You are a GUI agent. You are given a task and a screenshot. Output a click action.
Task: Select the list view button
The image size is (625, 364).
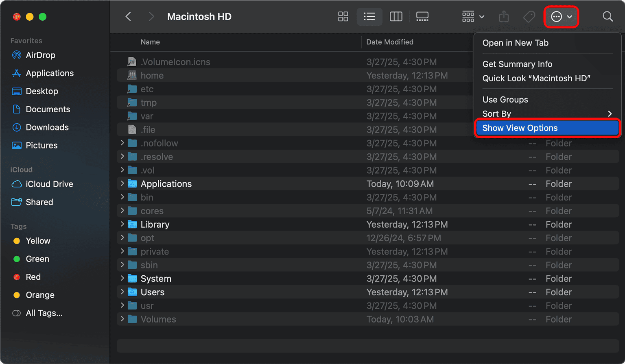tap(369, 17)
